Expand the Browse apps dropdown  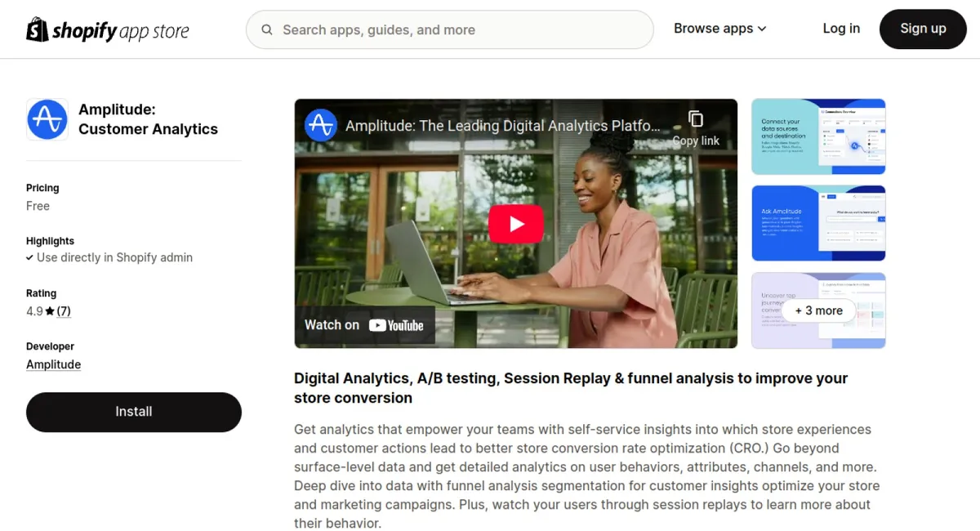(720, 29)
